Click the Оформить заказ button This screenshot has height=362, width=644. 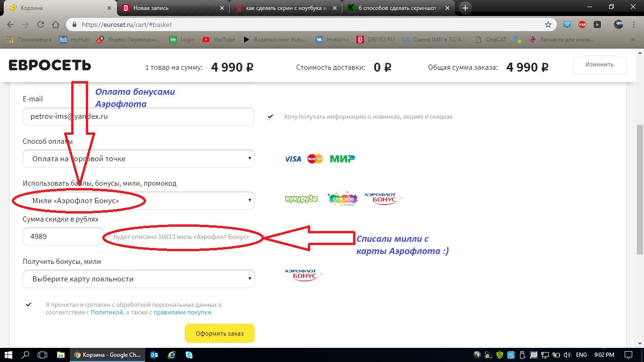coord(220,333)
